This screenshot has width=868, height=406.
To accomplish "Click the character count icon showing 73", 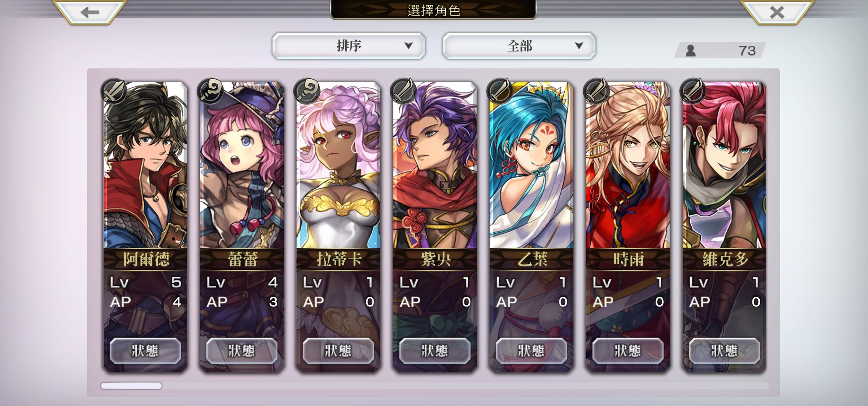I will pos(691,50).
